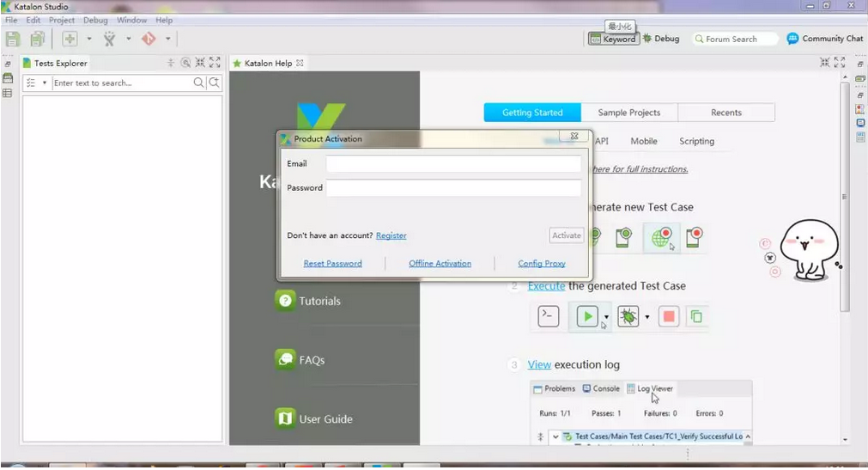Minimize the Tests Explorer panel
This screenshot has width=868, height=470.
tap(200, 63)
